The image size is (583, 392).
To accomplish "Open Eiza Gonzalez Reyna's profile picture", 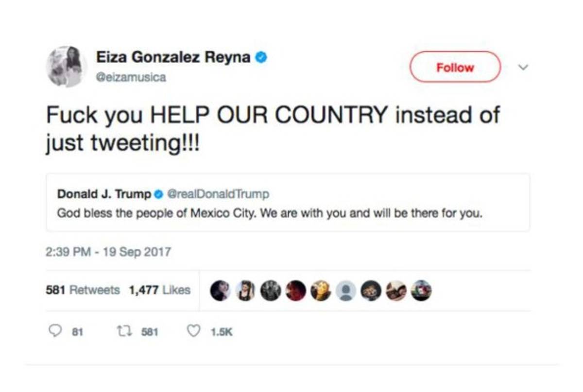I will coord(66,67).
